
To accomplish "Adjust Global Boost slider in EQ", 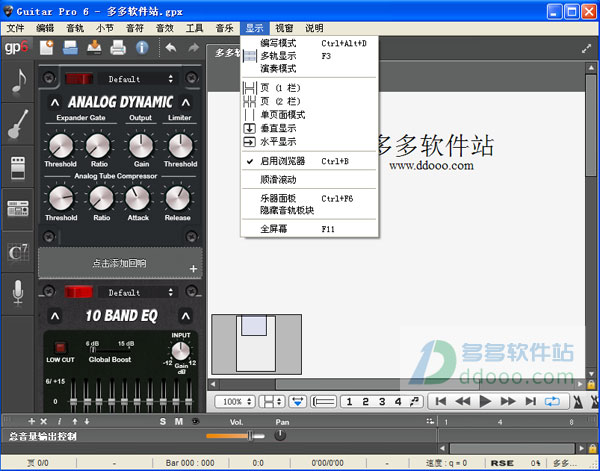I will click(x=111, y=349).
